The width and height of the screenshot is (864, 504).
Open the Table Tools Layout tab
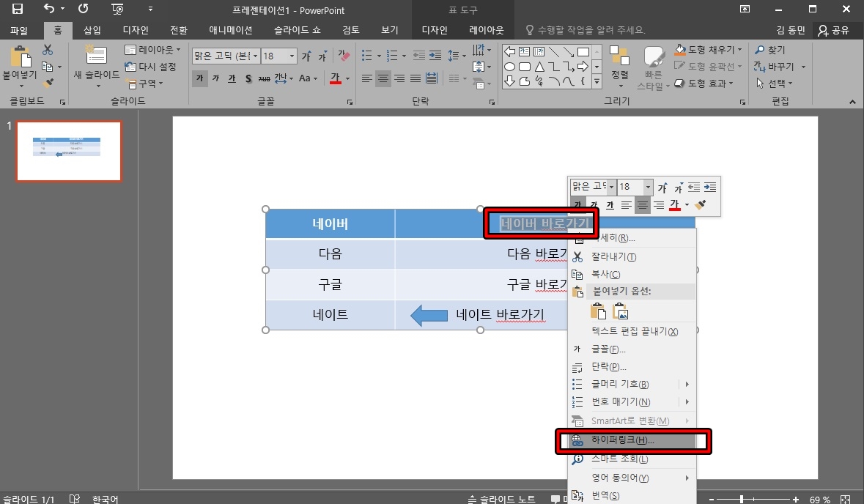coord(487,30)
